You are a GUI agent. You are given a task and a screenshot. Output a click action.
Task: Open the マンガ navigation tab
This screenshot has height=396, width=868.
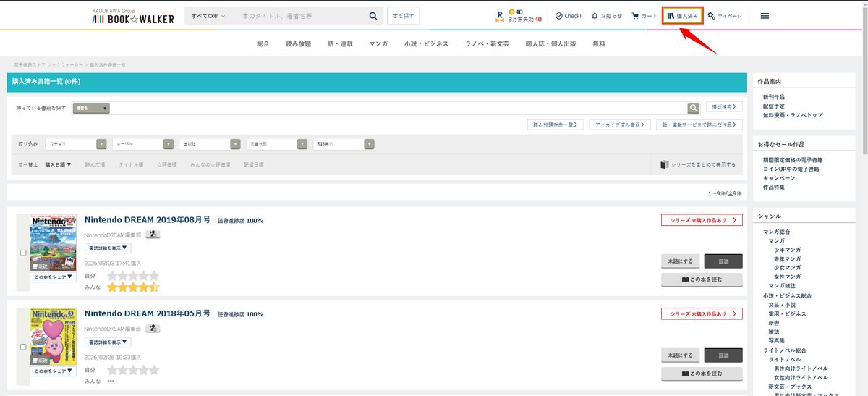click(x=378, y=43)
